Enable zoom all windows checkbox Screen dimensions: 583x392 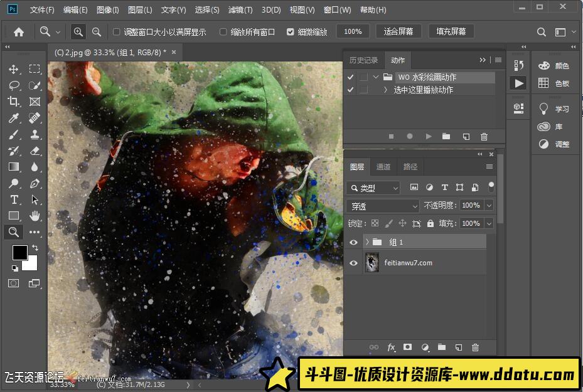[223, 32]
